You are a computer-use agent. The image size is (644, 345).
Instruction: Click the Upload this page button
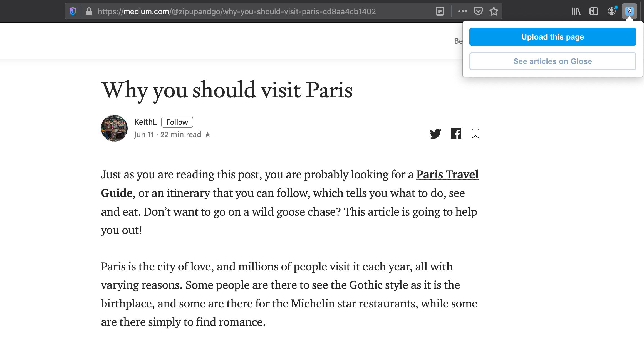tap(553, 37)
